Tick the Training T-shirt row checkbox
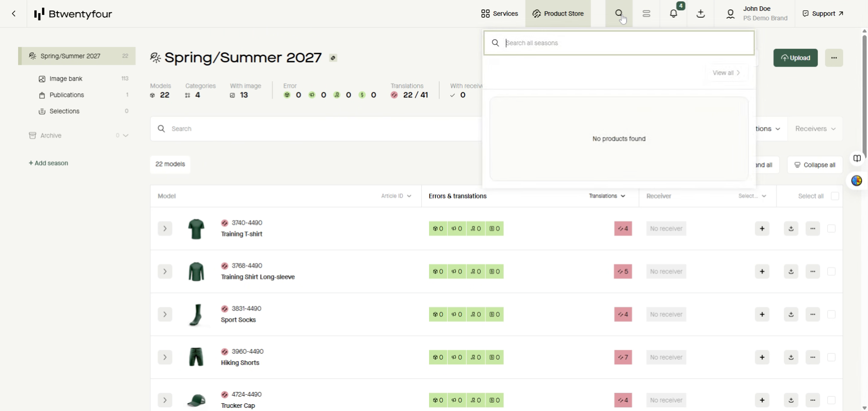 (x=831, y=229)
